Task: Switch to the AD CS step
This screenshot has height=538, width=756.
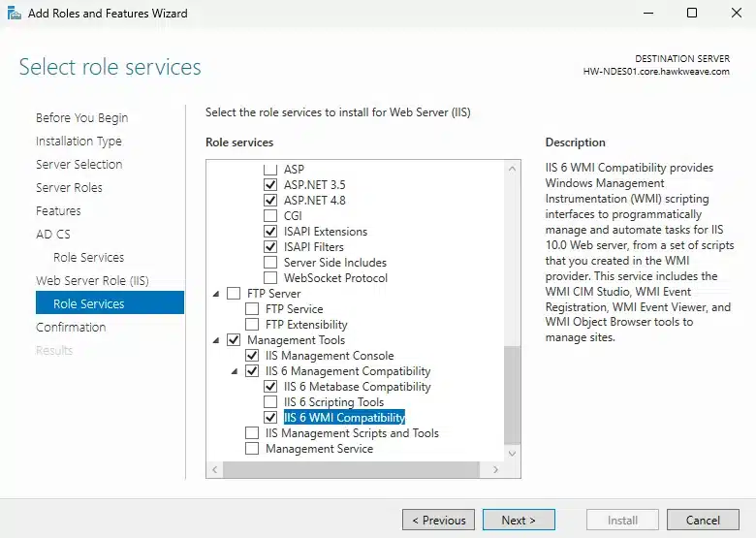Action: coord(53,234)
